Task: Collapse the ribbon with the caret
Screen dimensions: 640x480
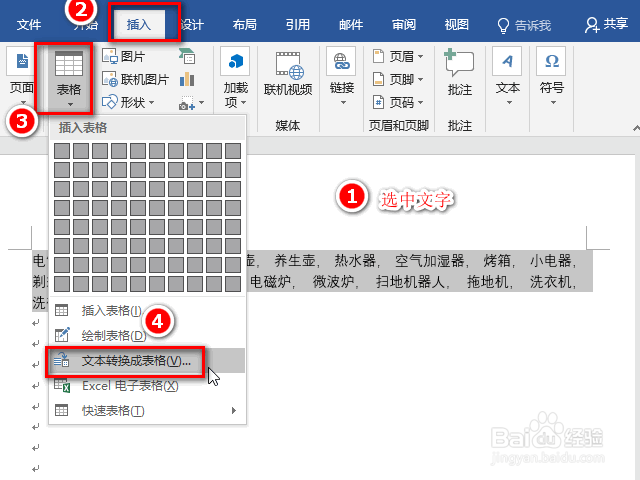Action: [x=636, y=128]
